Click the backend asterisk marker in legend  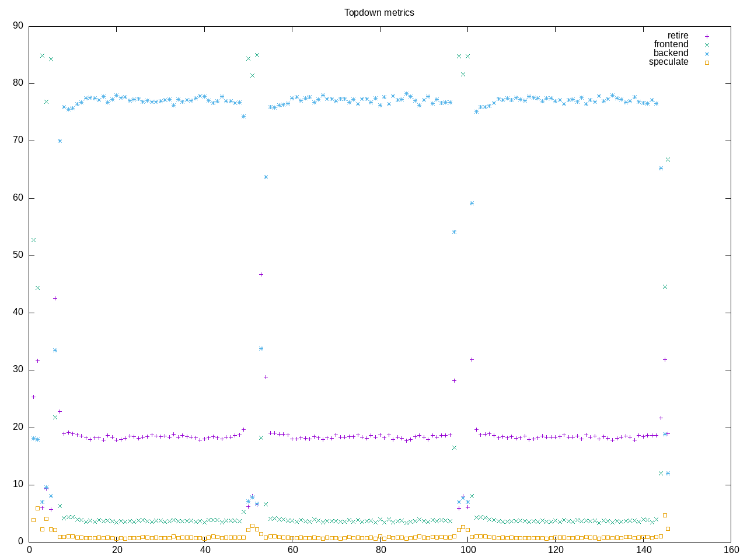pyautogui.click(x=707, y=54)
